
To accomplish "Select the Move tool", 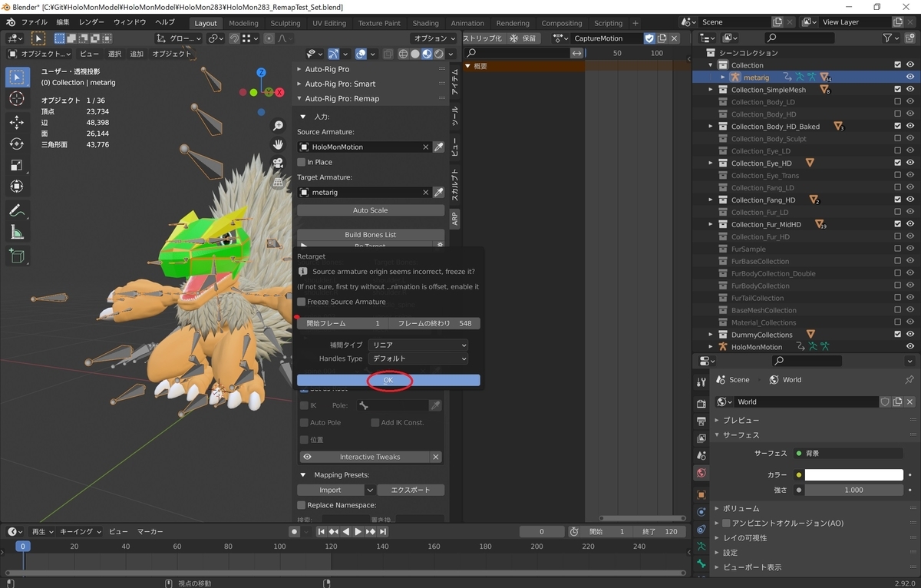I will (x=17, y=122).
